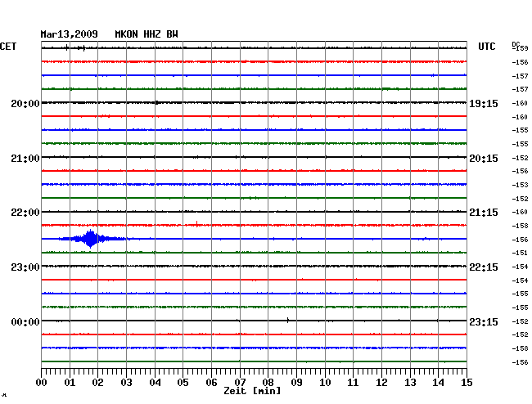The width and height of the screenshot is (532, 404).
Task: Select the station label MKON HHZ BW
Action: point(147,34)
